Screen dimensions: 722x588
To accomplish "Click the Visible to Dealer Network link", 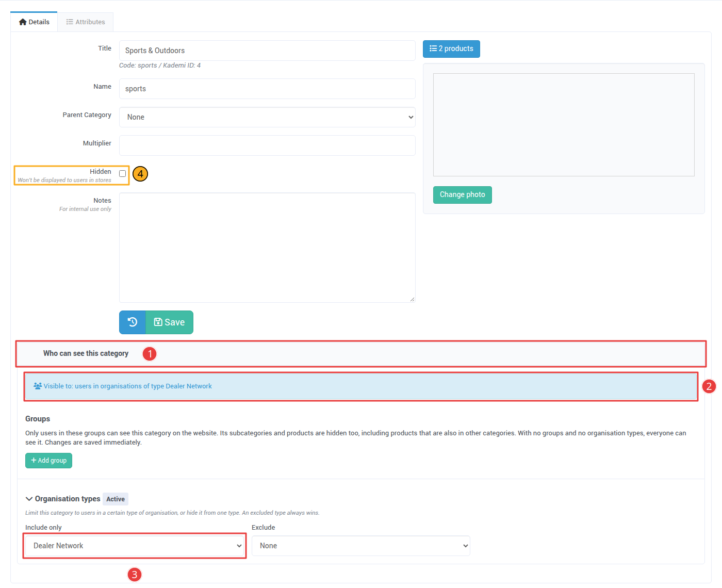I will 127,386.
